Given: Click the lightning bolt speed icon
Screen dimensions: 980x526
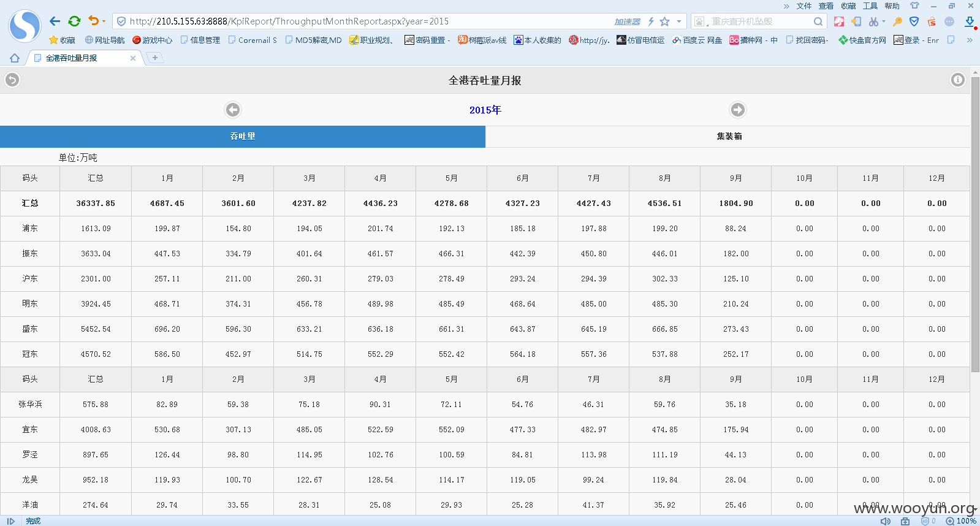Looking at the screenshot, I should 651,21.
